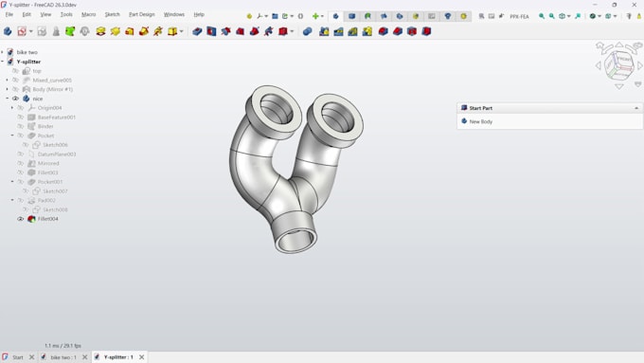Click the Additive Loft tool icon
This screenshot has height=363, width=644.
130,31
